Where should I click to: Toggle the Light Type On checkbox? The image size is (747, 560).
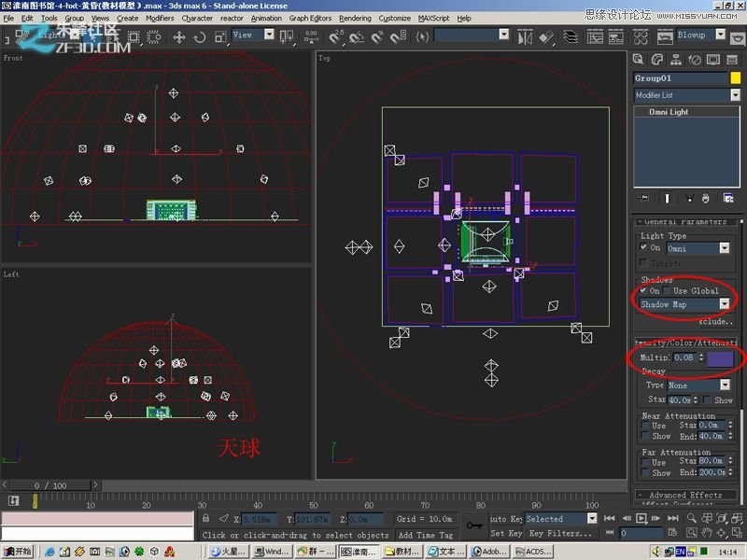[x=643, y=247]
